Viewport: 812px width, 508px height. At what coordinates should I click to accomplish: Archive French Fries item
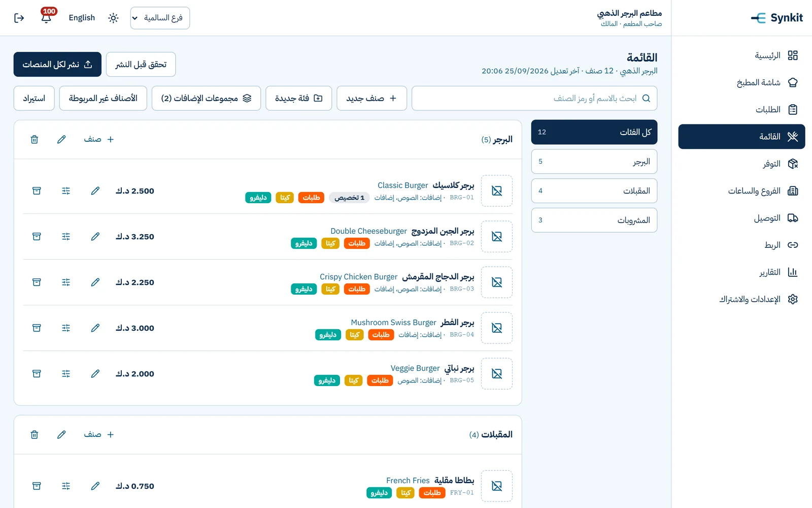[37, 486]
